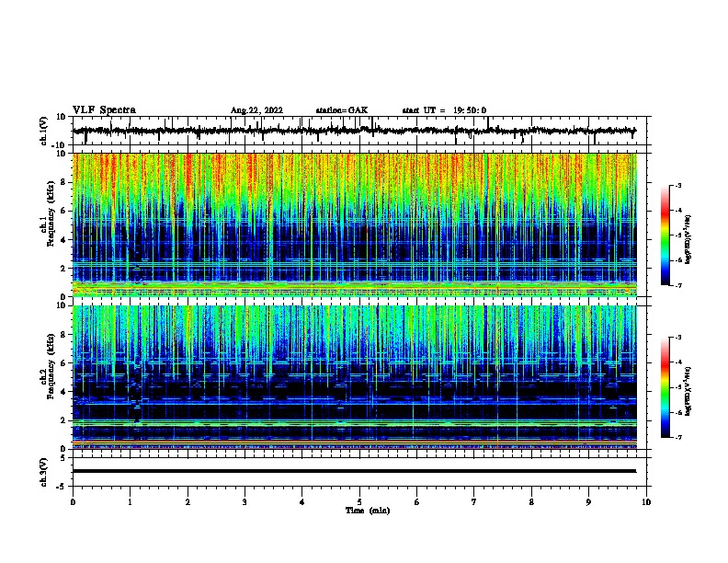
Task: Click the "-5" tick on the ch.3(V) axis
Action: tap(63, 487)
